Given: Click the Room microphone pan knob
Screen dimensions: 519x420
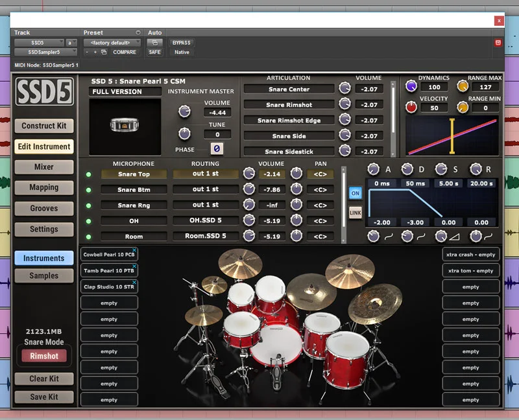Looking at the screenshot, I should pos(296,236).
